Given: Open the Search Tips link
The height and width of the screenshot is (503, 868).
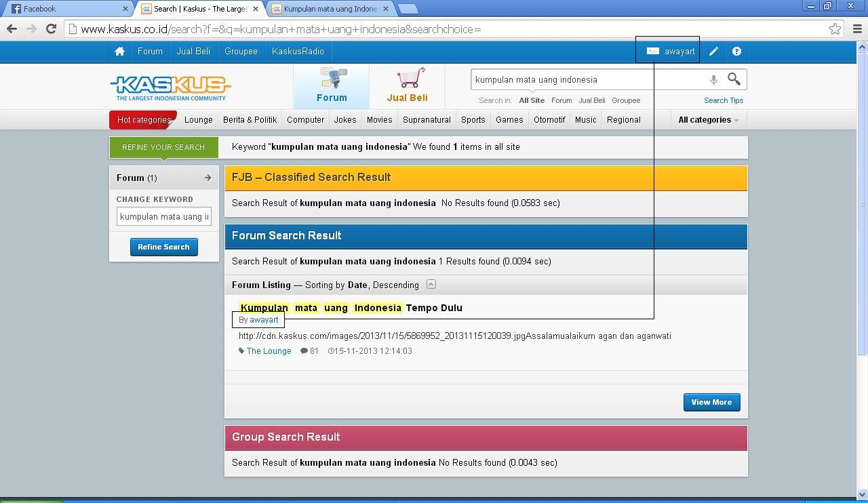Looking at the screenshot, I should point(724,100).
